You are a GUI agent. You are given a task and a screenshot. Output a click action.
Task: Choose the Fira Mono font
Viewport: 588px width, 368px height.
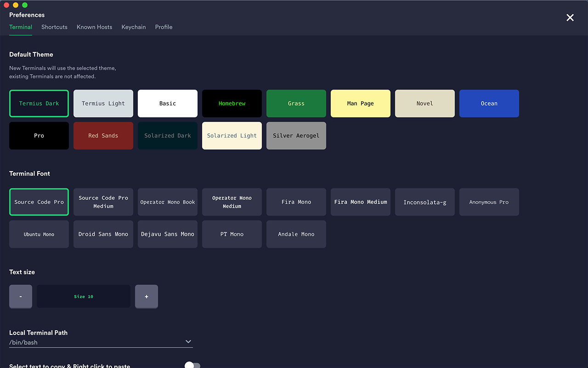pyautogui.click(x=296, y=202)
